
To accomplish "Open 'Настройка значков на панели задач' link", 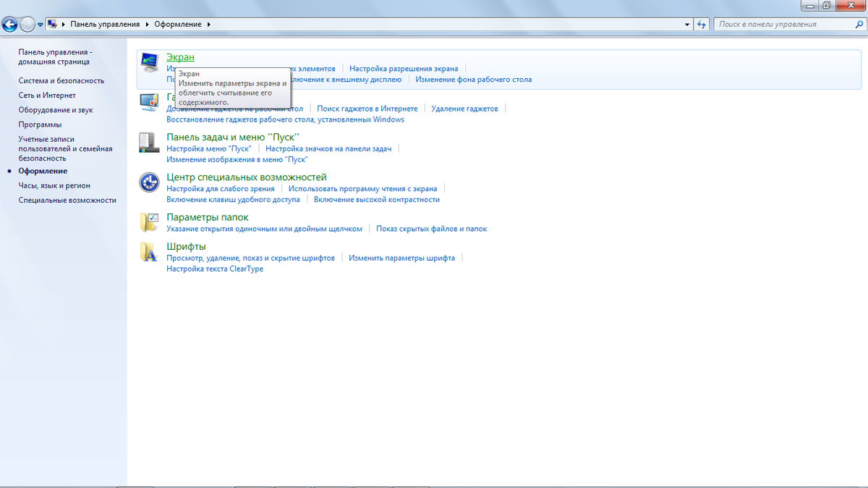I will (x=328, y=148).
